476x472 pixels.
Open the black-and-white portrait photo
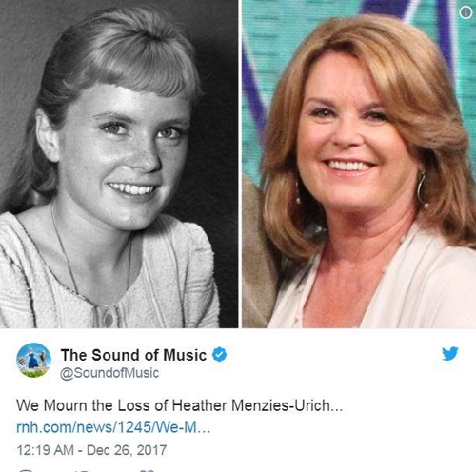click(119, 164)
